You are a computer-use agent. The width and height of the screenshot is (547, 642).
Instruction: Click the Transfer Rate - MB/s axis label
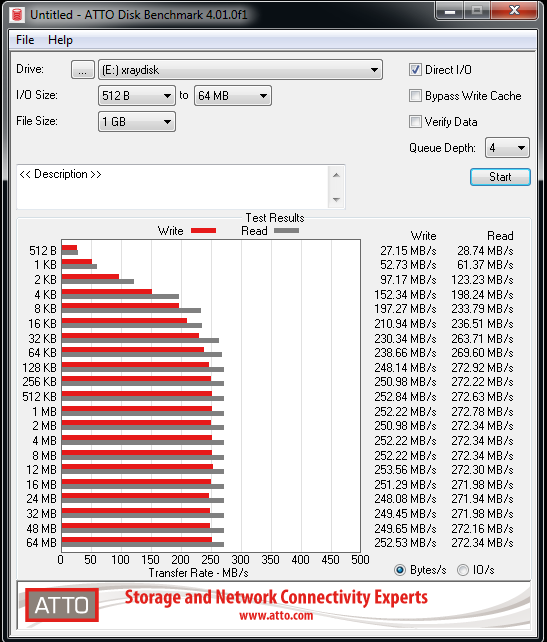[198, 573]
